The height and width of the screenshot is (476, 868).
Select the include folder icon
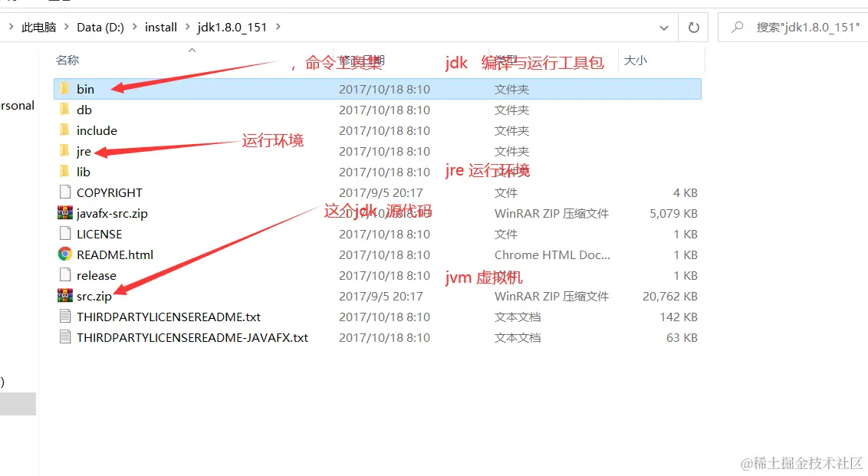click(x=64, y=130)
